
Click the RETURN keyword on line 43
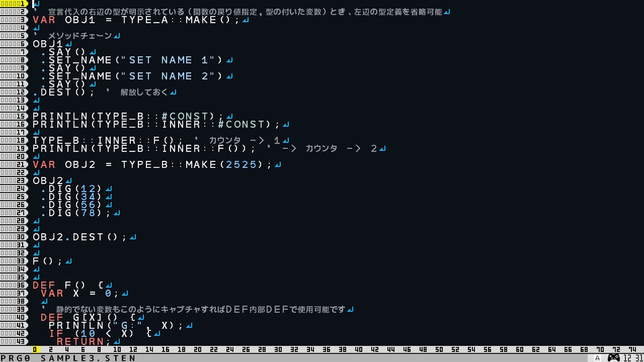[x=80, y=341]
